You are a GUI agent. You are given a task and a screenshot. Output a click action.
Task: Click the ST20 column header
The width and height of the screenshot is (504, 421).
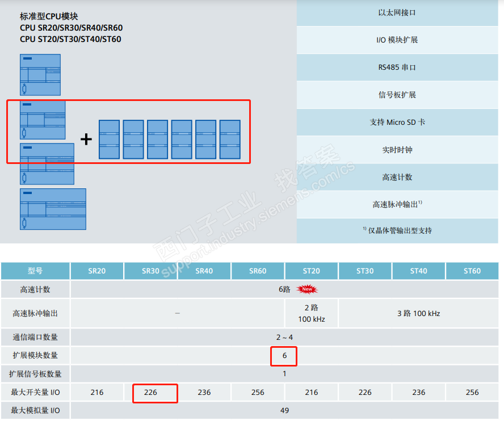point(312,271)
